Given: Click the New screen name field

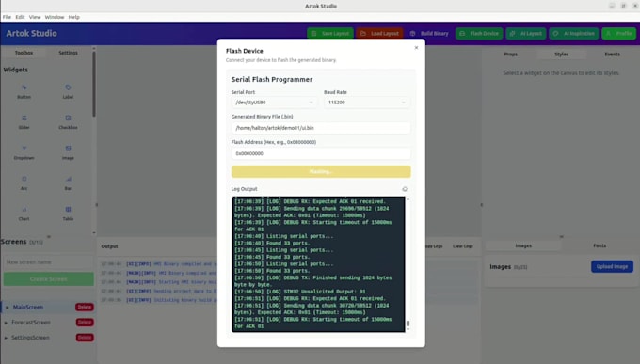Looking at the screenshot, I should pos(49,262).
